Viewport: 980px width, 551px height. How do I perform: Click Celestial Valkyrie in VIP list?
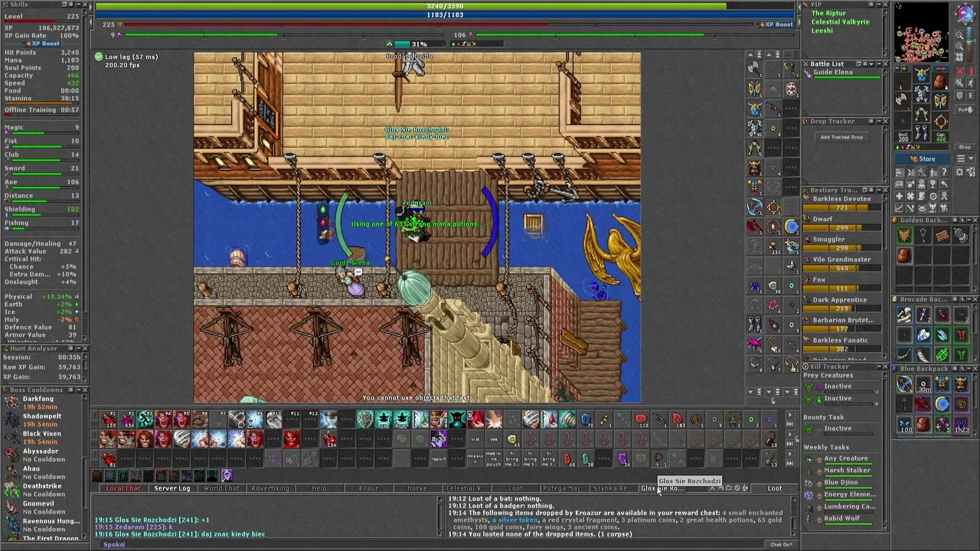[x=840, y=22]
